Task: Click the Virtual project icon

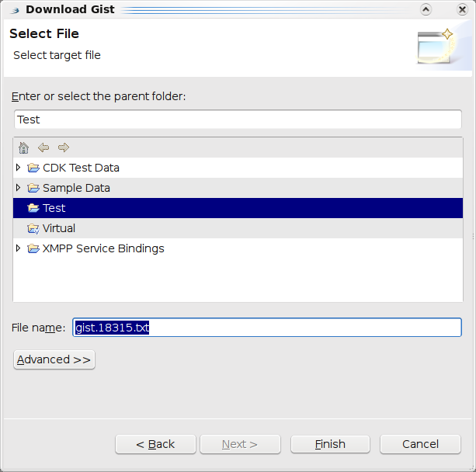Action: tap(33, 228)
